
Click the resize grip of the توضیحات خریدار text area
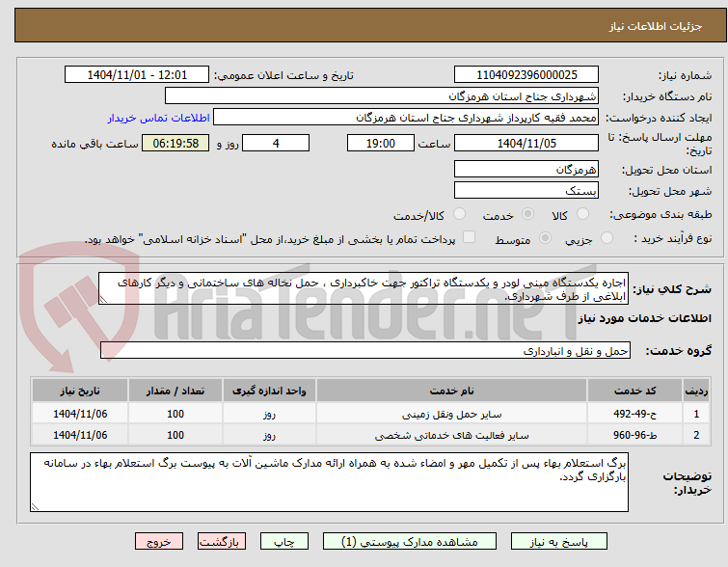(x=35, y=507)
